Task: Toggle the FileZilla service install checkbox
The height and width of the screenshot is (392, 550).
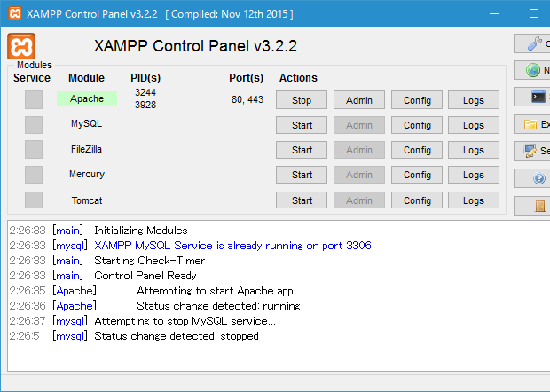Action: [34, 150]
